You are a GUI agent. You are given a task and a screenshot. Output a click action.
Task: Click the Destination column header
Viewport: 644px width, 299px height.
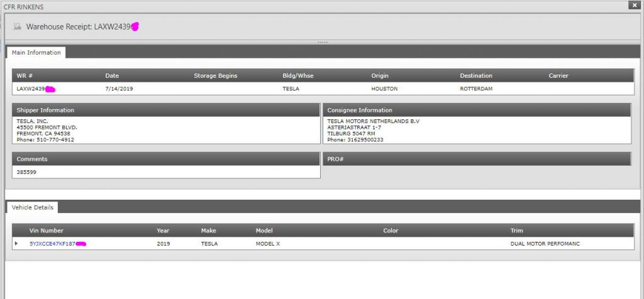[476, 76]
